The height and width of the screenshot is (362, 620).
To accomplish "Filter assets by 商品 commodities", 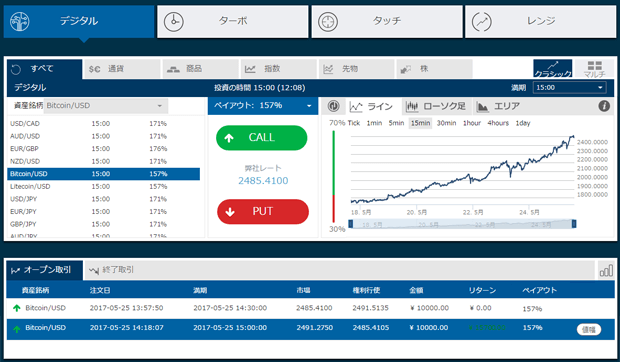I will click(200, 69).
